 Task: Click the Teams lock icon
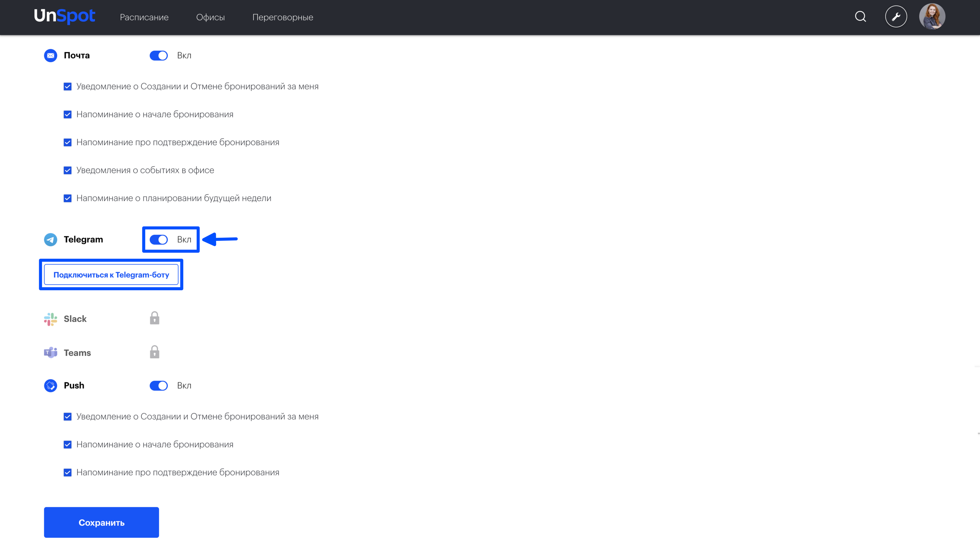pyautogui.click(x=154, y=352)
